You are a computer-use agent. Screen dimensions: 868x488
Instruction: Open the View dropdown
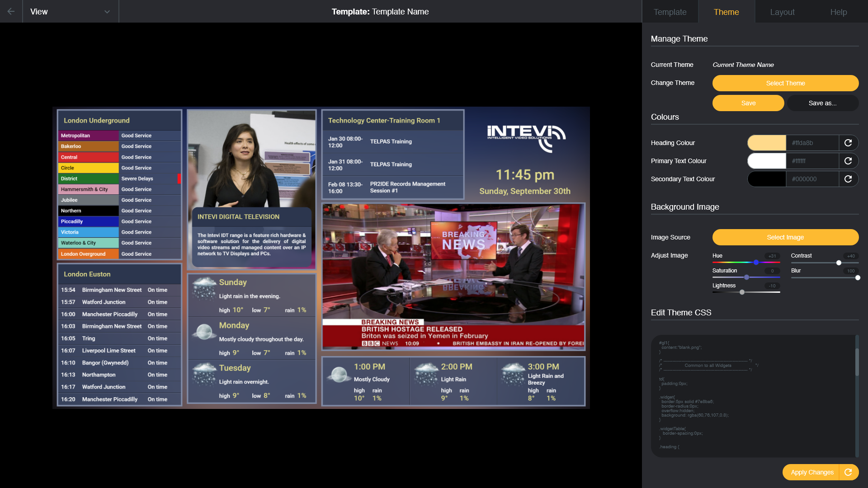coord(71,11)
